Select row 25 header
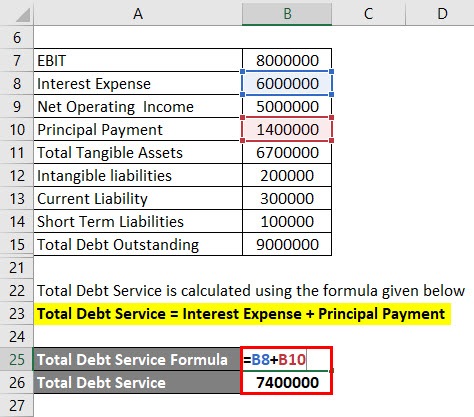The height and width of the screenshot is (417, 474). pyautogui.click(x=17, y=359)
